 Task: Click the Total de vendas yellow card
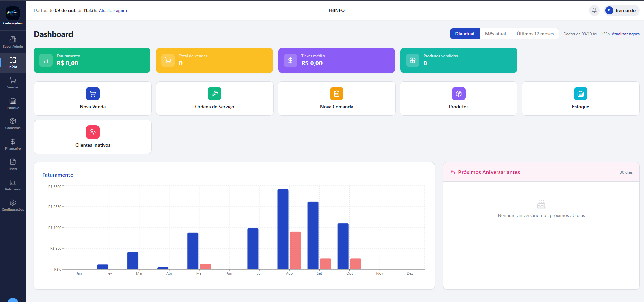click(214, 60)
